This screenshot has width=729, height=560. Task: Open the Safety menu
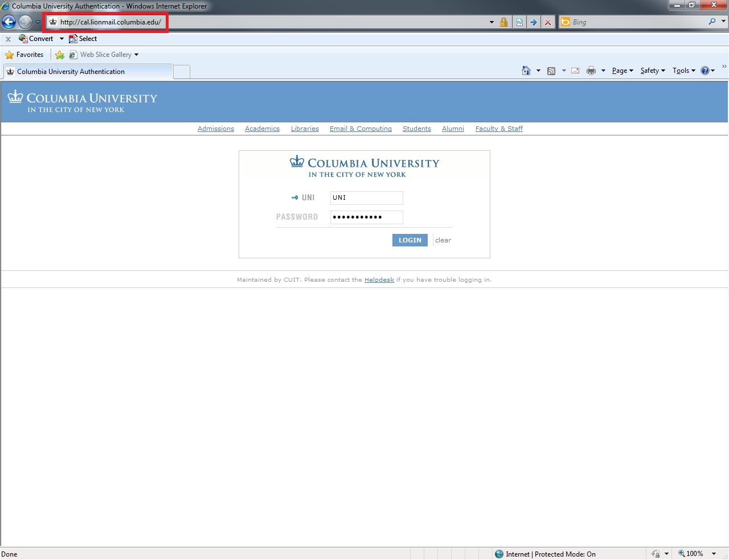[653, 71]
